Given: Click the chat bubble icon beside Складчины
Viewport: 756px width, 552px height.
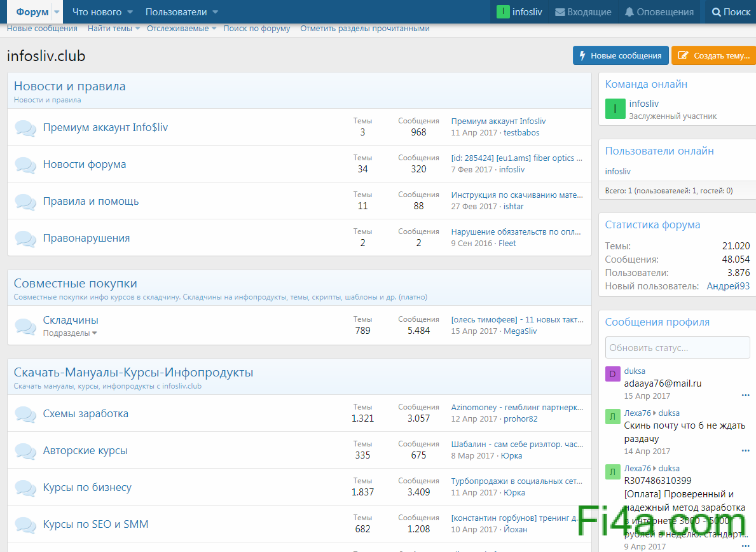Looking at the screenshot, I should [x=25, y=326].
